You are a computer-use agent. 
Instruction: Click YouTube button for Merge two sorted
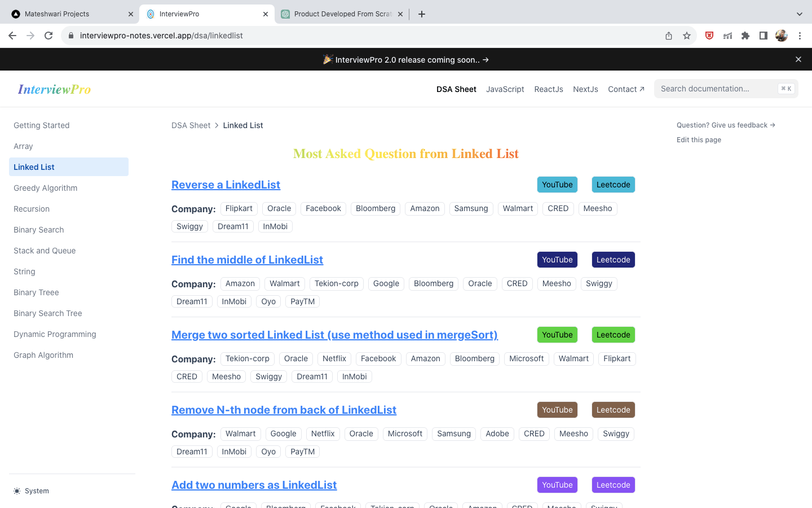(x=557, y=335)
